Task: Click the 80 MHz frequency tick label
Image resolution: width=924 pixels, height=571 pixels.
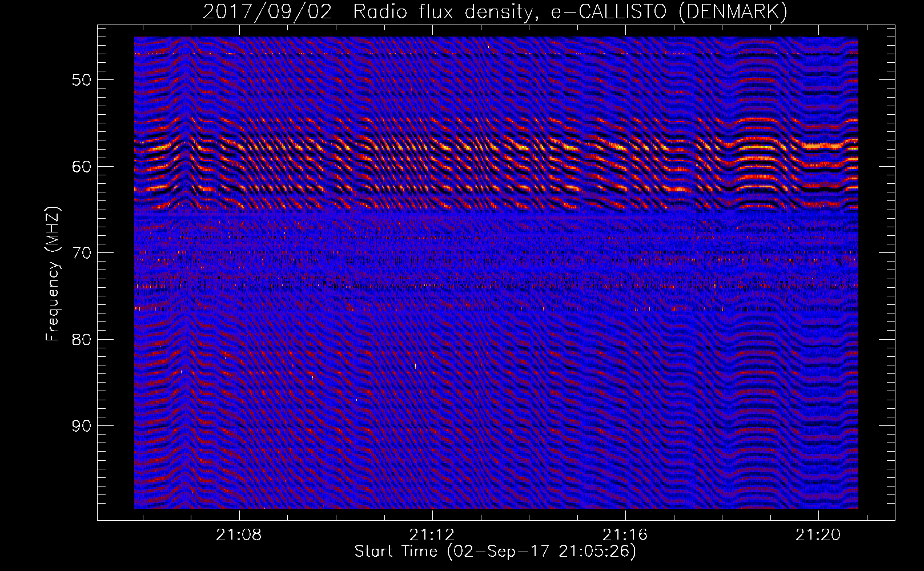Action: point(82,339)
